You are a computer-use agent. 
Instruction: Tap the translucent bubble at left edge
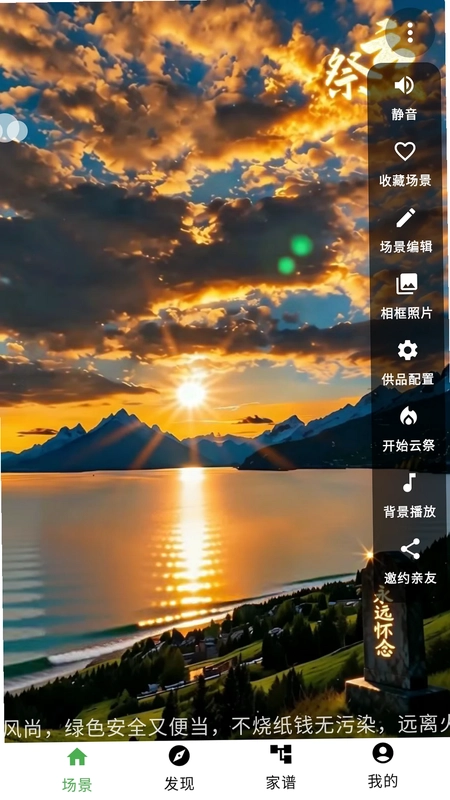point(12,128)
